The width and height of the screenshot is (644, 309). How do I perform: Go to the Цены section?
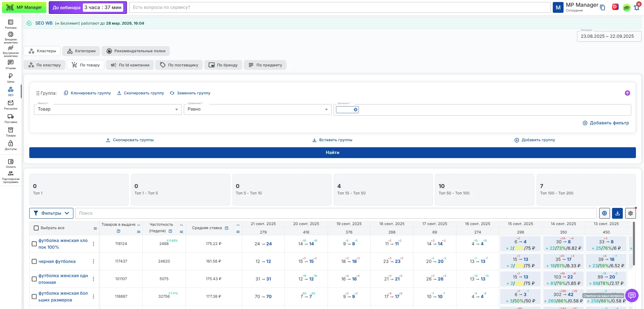click(x=10, y=78)
